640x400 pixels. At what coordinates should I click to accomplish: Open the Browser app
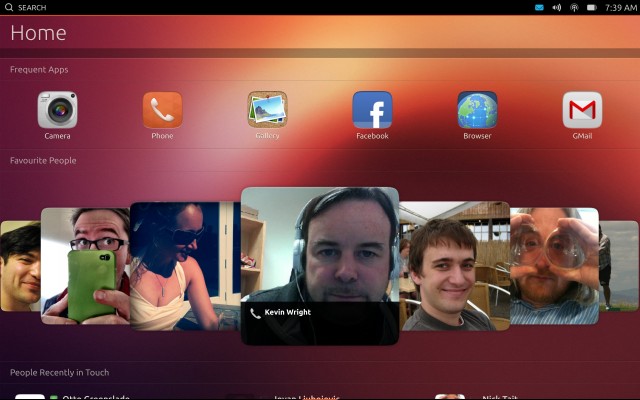477,110
